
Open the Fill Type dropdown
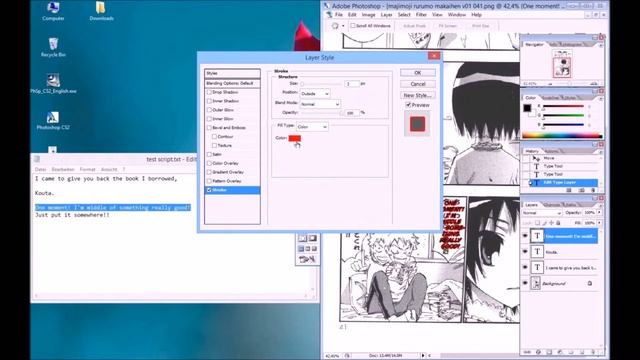[x=312, y=127]
